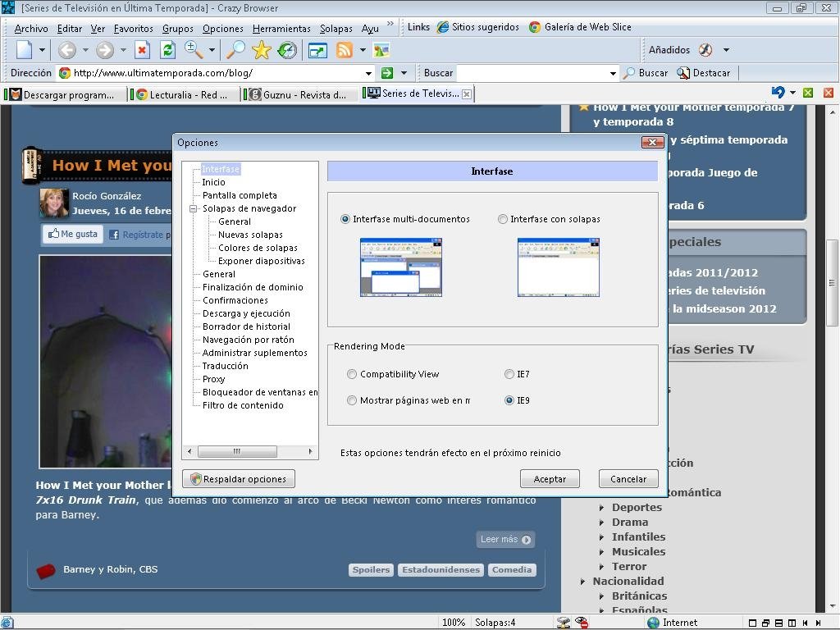Go back with the left arrow button
Image resolution: width=840 pixels, height=630 pixels.
[67, 50]
